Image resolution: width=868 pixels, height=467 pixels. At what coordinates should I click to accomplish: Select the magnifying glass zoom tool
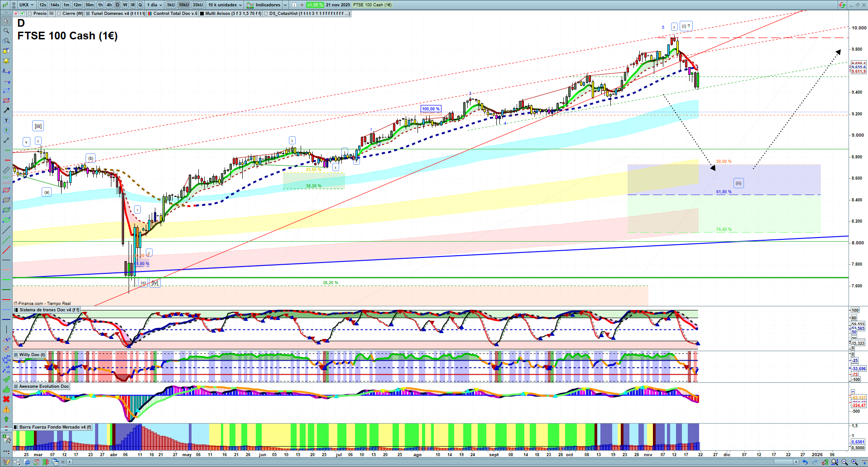[x=6, y=31]
